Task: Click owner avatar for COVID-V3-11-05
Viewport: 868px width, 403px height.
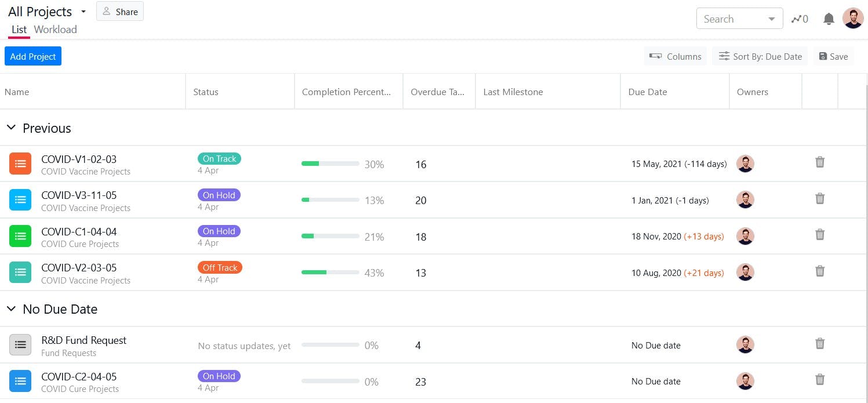Action: coord(745,200)
